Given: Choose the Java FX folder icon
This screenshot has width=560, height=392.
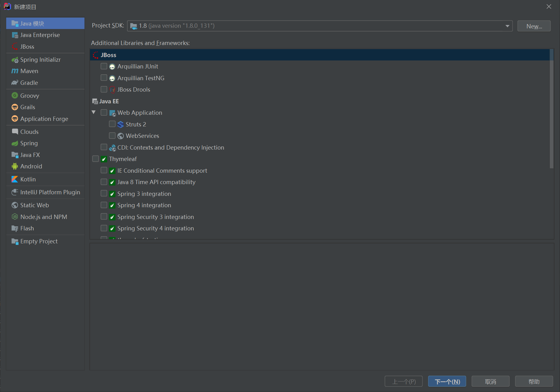Looking at the screenshot, I should pyautogui.click(x=15, y=155).
